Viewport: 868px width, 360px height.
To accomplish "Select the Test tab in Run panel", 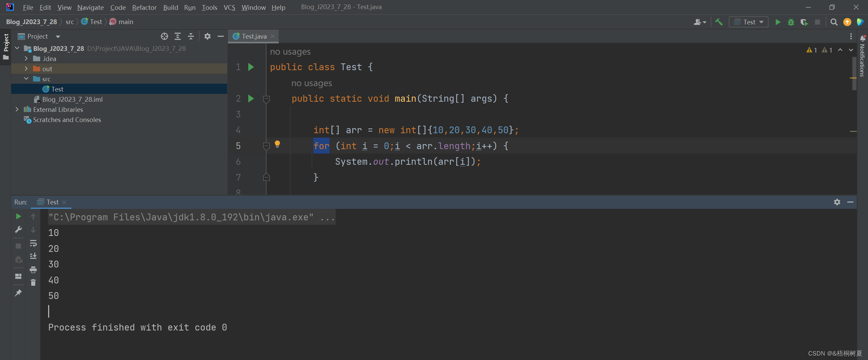I will point(51,202).
